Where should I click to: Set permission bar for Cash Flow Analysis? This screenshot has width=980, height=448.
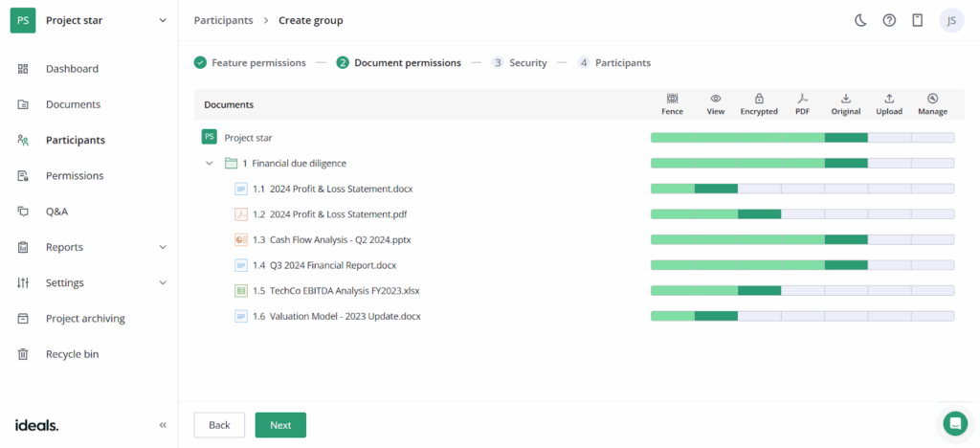pyautogui.click(x=802, y=239)
